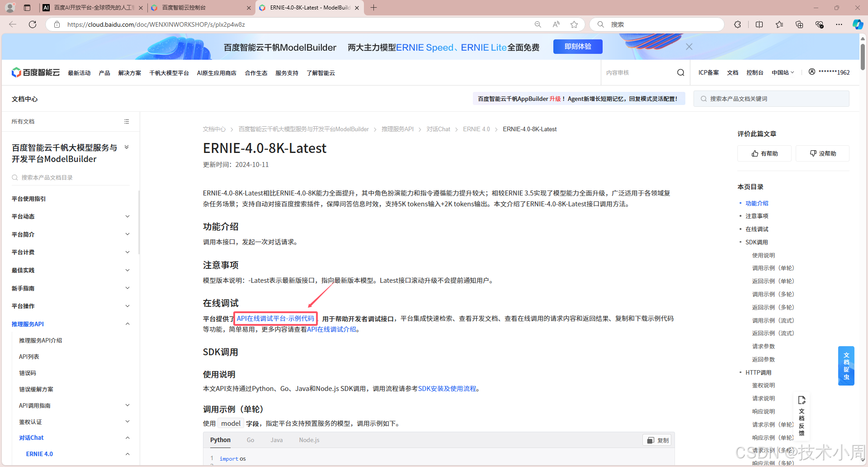The width and height of the screenshot is (868, 467).
Task: Switch to the Node.js code tab
Action: click(309, 440)
